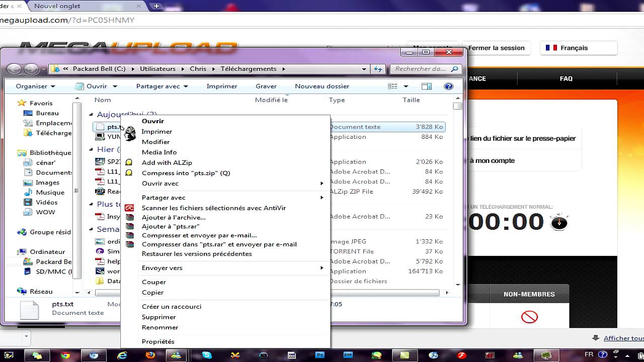Click Imprimer in the Explorer toolbar

point(222,86)
